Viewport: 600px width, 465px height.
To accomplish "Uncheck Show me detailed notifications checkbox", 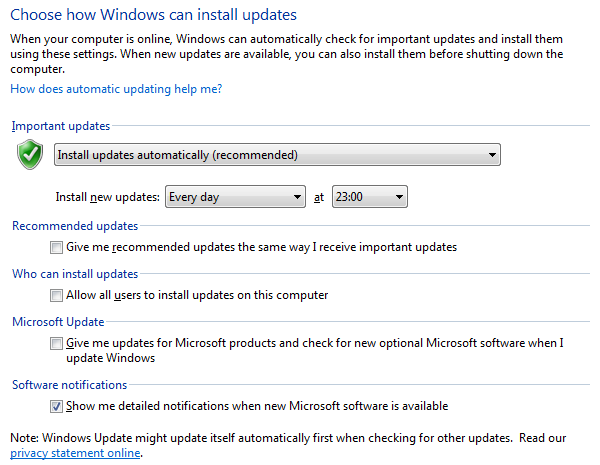I will click(56, 406).
